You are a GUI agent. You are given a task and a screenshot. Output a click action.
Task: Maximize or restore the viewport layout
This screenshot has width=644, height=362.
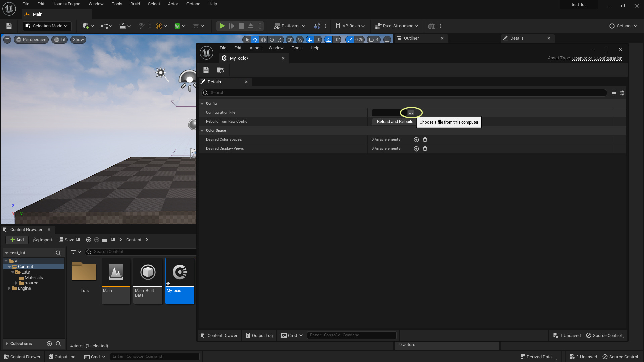click(387, 40)
